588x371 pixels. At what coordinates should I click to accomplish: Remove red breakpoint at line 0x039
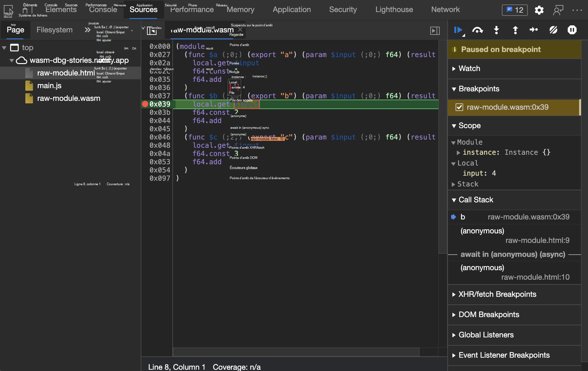click(145, 104)
